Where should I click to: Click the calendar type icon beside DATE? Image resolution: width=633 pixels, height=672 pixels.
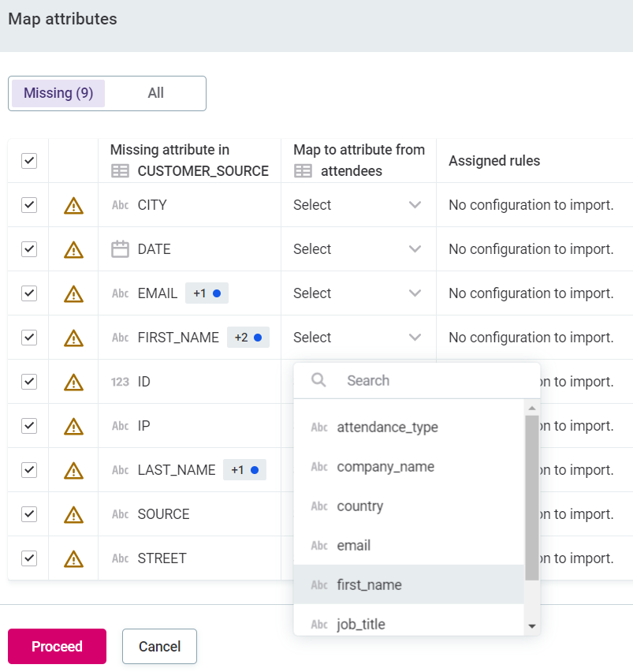tap(120, 249)
